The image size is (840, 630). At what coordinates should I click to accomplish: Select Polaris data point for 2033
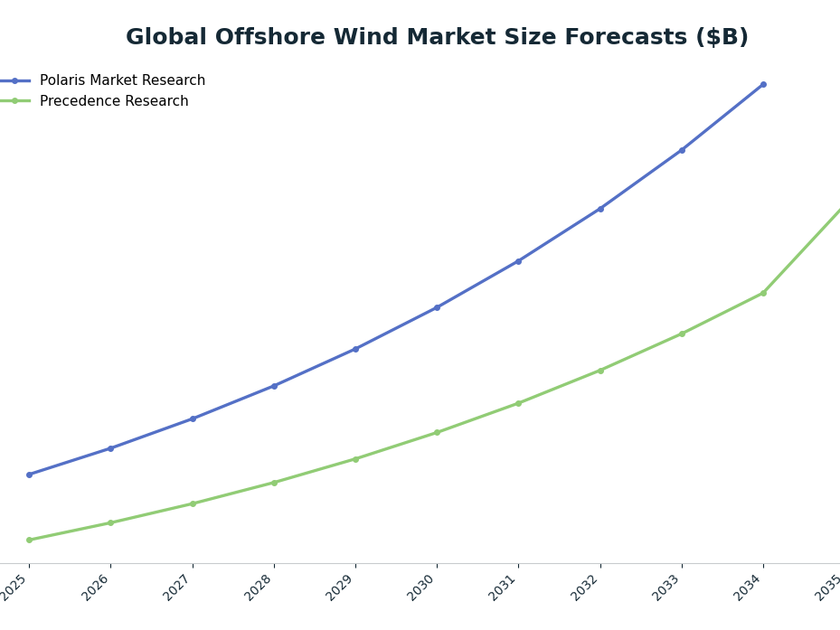point(682,151)
